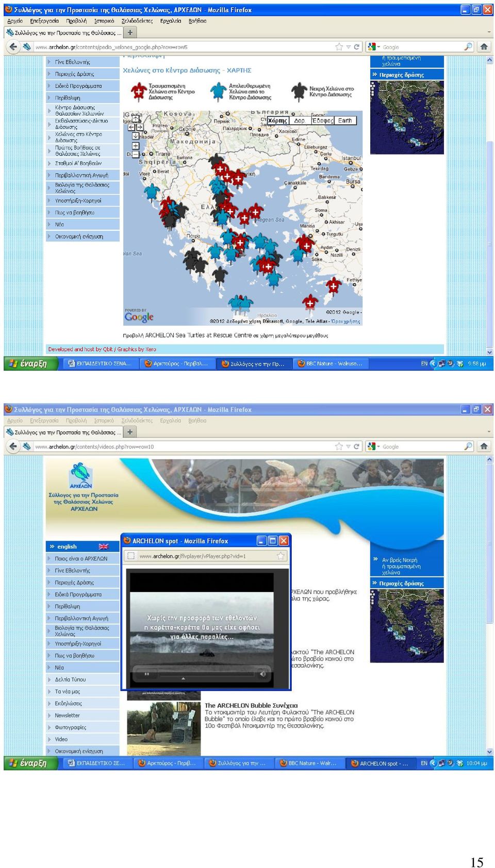Pan the Google map up
This screenshot has height=868, width=495.
pos(136,119)
